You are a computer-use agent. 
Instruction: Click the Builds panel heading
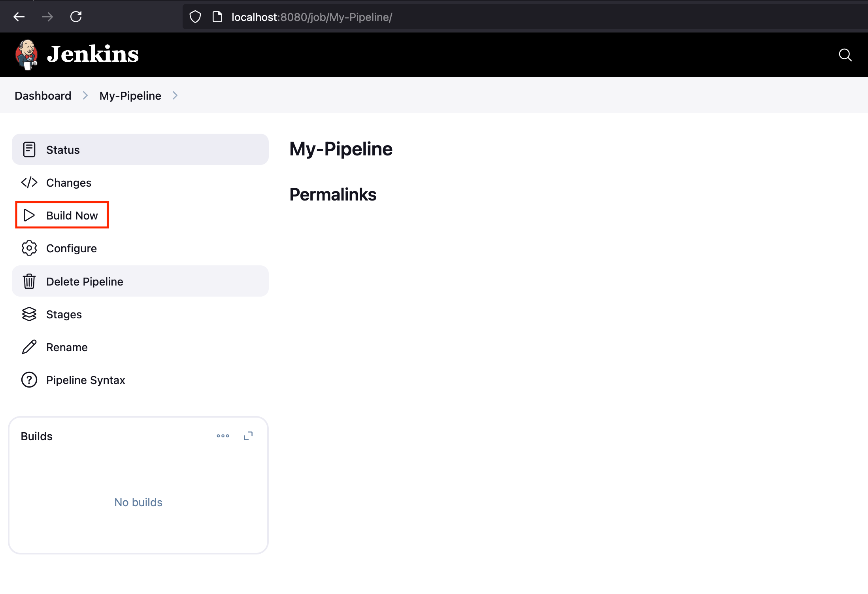coord(36,436)
